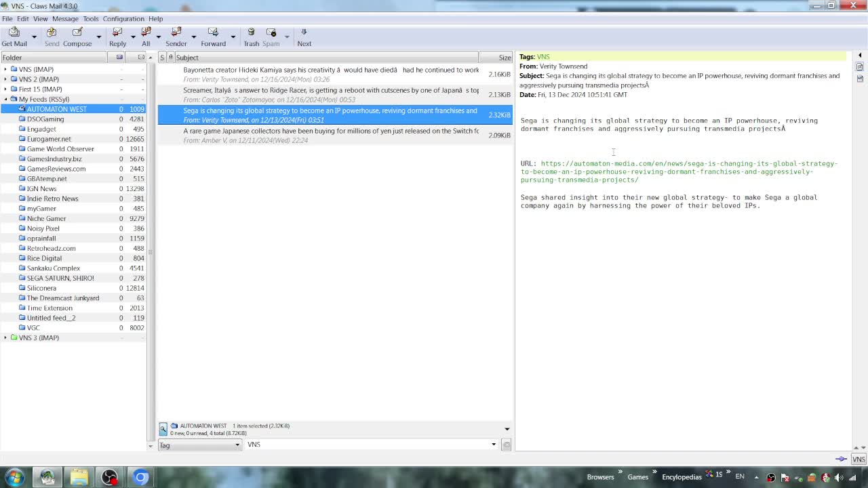The image size is (868, 488).
Task: Expand VNS (IMAP) folder tree
Action: pos(5,69)
